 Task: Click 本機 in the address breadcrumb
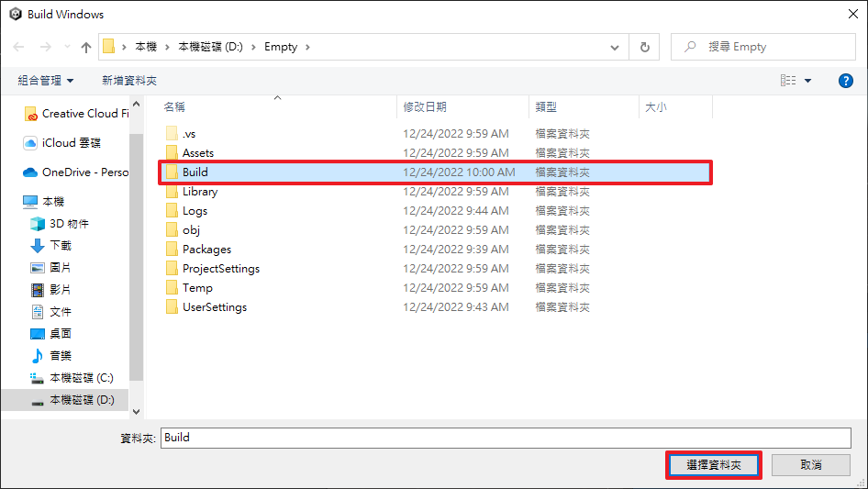point(146,47)
